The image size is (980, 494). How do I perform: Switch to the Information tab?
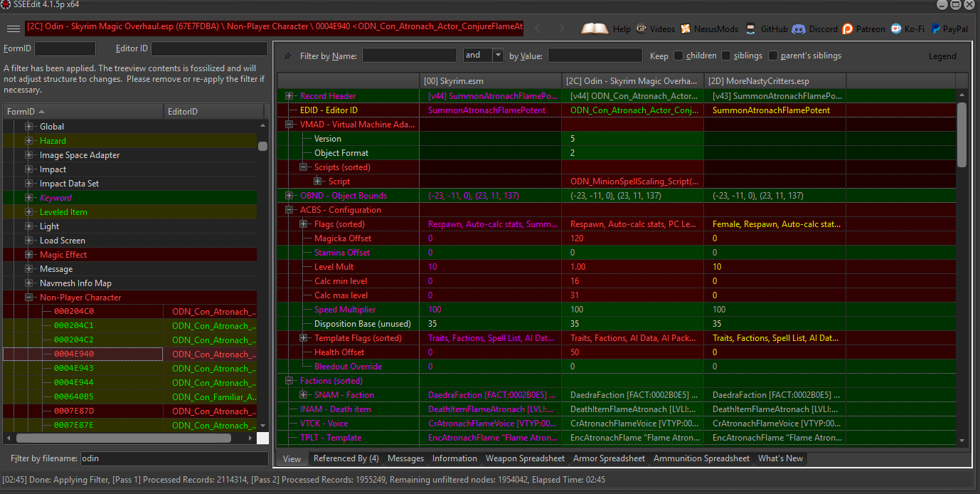[454, 458]
